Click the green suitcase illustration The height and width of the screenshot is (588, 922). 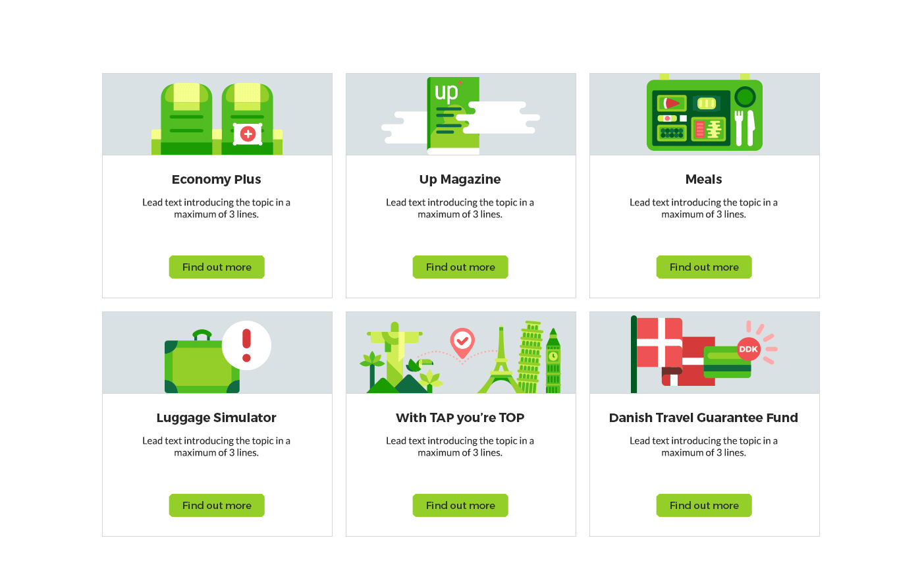(202, 362)
